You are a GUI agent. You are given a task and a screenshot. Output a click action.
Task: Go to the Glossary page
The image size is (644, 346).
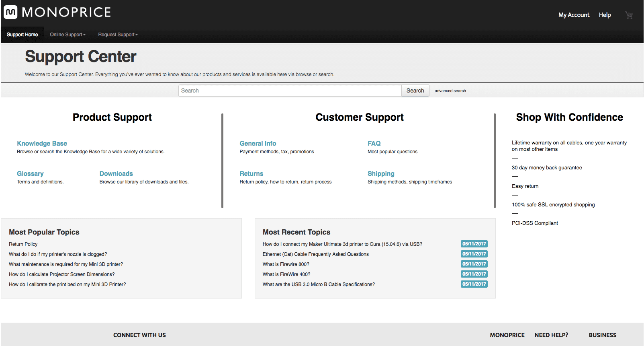(30, 173)
